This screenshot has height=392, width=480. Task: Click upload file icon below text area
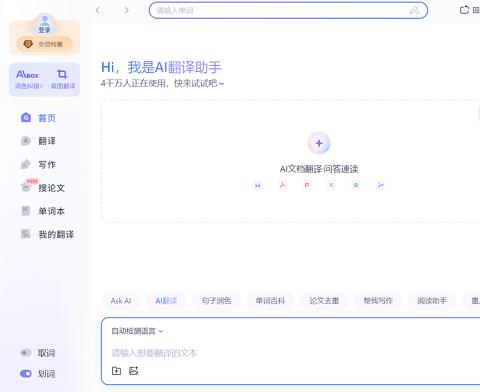[x=116, y=371]
